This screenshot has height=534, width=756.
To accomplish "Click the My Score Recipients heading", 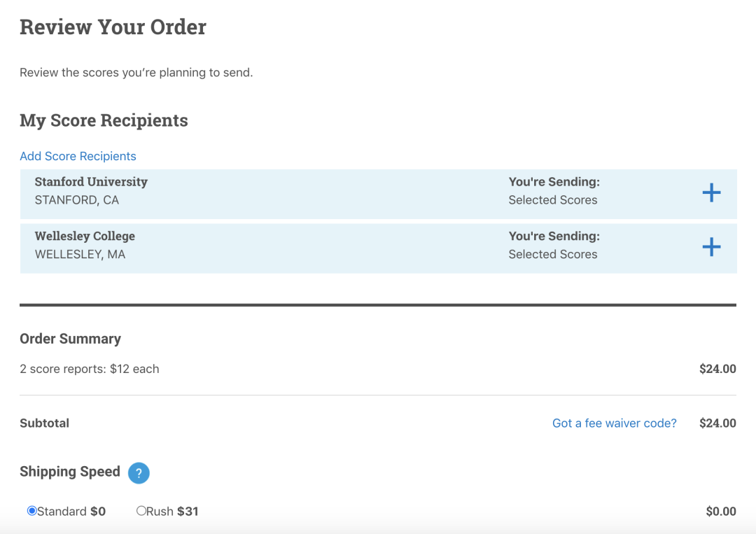I will click(104, 120).
